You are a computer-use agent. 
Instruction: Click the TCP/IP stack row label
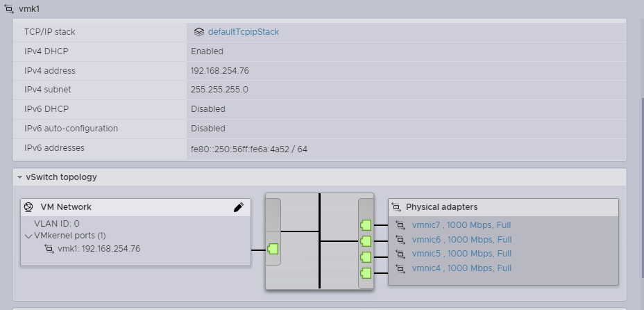point(50,32)
